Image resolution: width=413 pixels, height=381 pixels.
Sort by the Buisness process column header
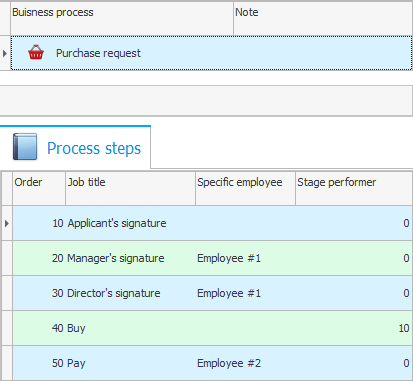click(122, 19)
